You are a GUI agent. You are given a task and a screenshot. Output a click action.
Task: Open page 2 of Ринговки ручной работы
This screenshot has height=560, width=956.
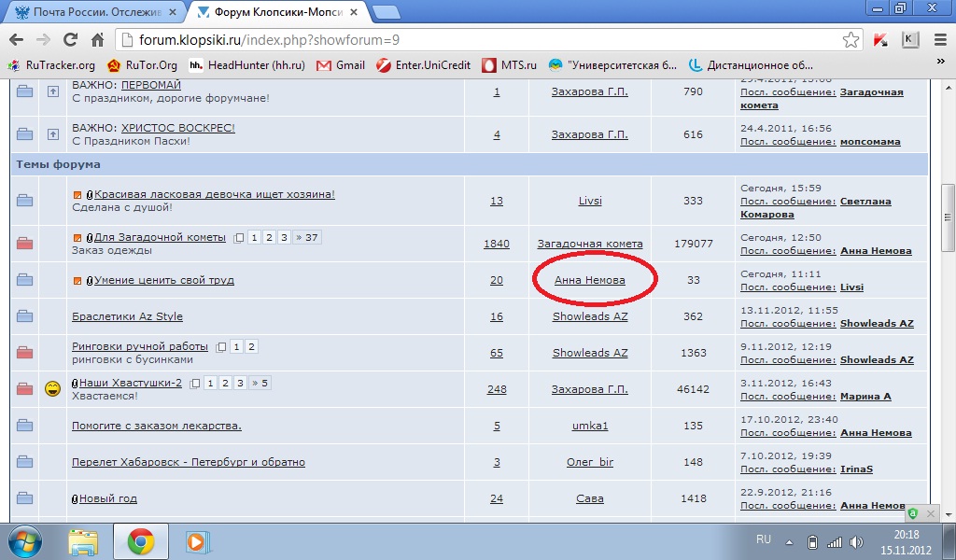point(251,347)
